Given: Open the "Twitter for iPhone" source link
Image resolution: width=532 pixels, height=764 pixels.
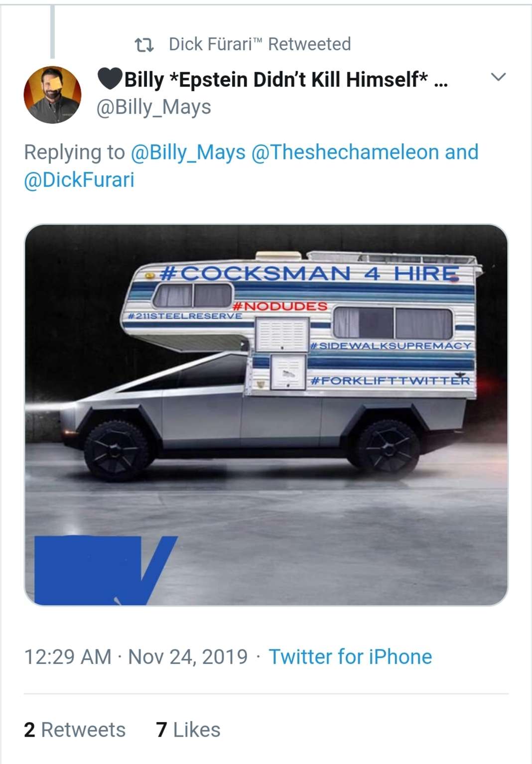Looking at the screenshot, I should [x=350, y=657].
